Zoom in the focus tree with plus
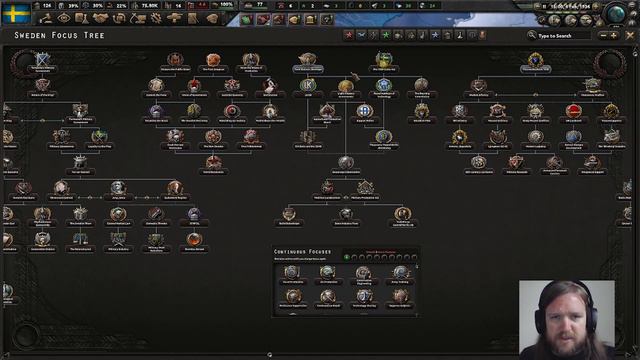 tap(613, 36)
